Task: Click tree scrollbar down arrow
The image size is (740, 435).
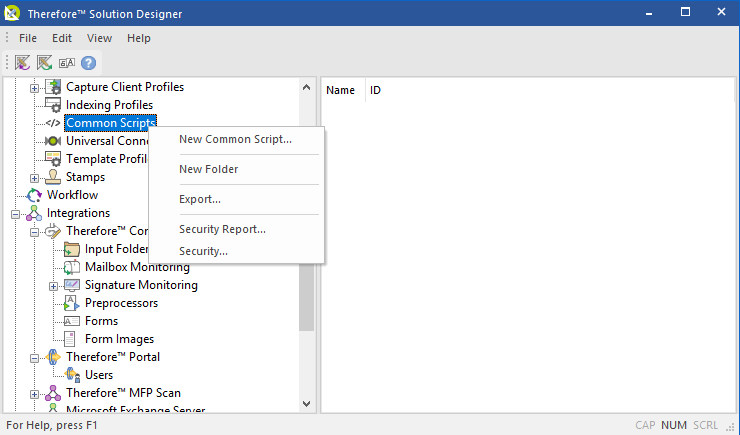Action: click(307, 404)
